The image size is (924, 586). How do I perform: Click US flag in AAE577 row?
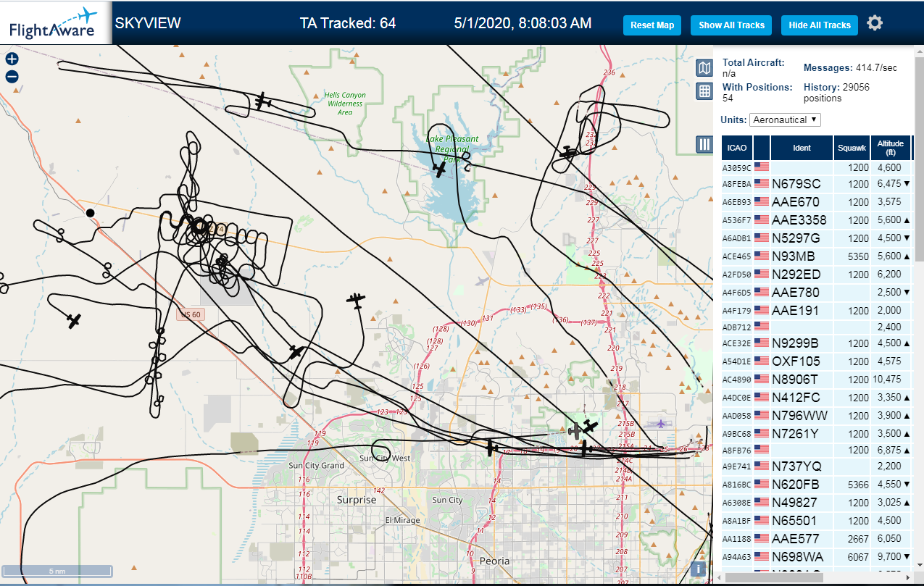[x=762, y=539]
